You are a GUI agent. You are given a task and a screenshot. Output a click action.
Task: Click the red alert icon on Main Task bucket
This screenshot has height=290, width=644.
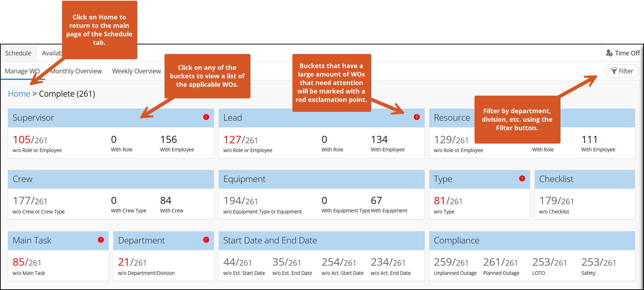pyautogui.click(x=101, y=240)
